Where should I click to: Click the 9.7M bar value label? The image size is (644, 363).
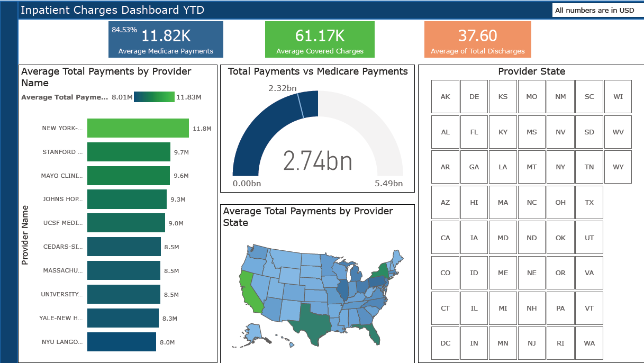click(x=182, y=152)
